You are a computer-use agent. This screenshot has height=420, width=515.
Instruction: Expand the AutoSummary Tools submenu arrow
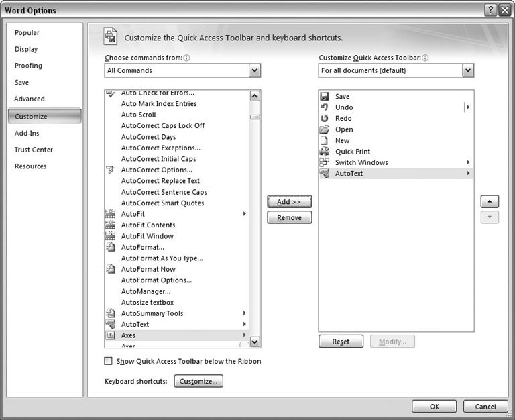pos(244,313)
